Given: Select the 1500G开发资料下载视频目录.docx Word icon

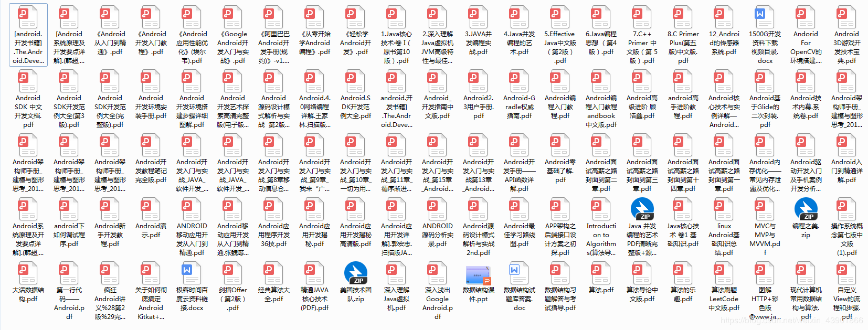Looking at the screenshot, I should pyautogui.click(x=765, y=17).
